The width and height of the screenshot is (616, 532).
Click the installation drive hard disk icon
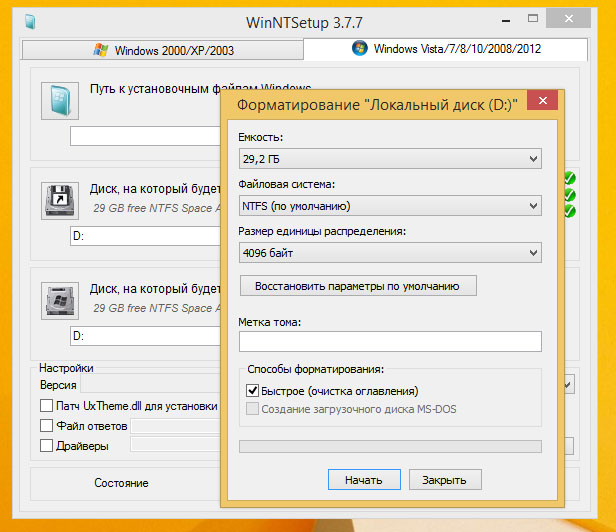click(x=60, y=301)
